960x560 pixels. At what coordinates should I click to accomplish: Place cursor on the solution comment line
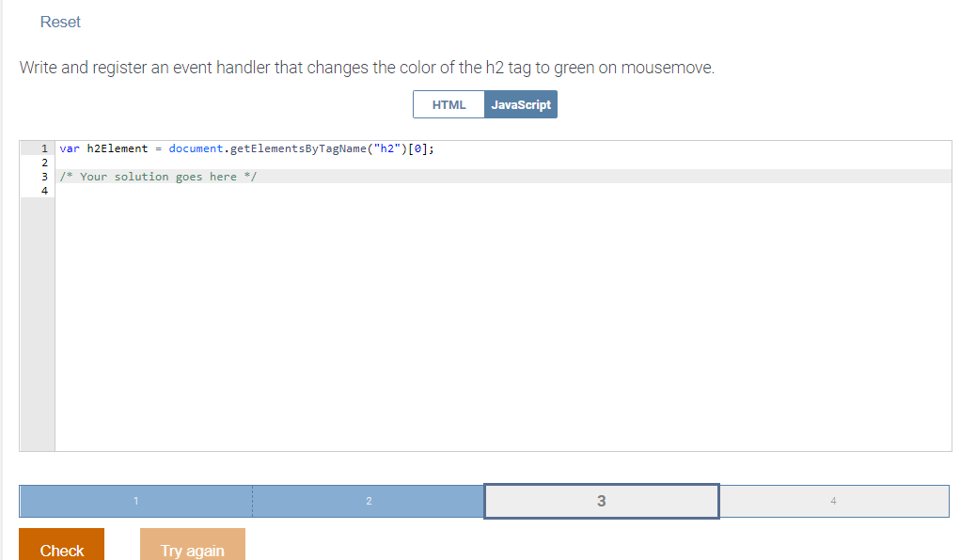pos(503,177)
